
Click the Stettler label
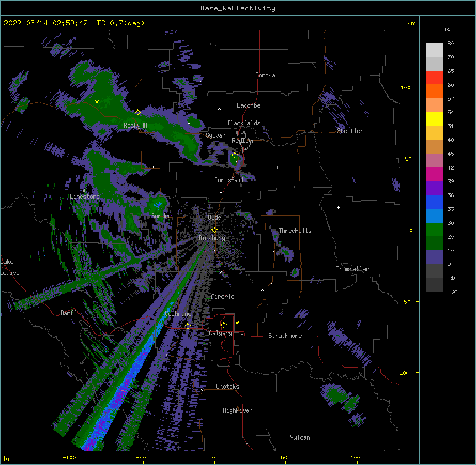(x=350, y=131)
